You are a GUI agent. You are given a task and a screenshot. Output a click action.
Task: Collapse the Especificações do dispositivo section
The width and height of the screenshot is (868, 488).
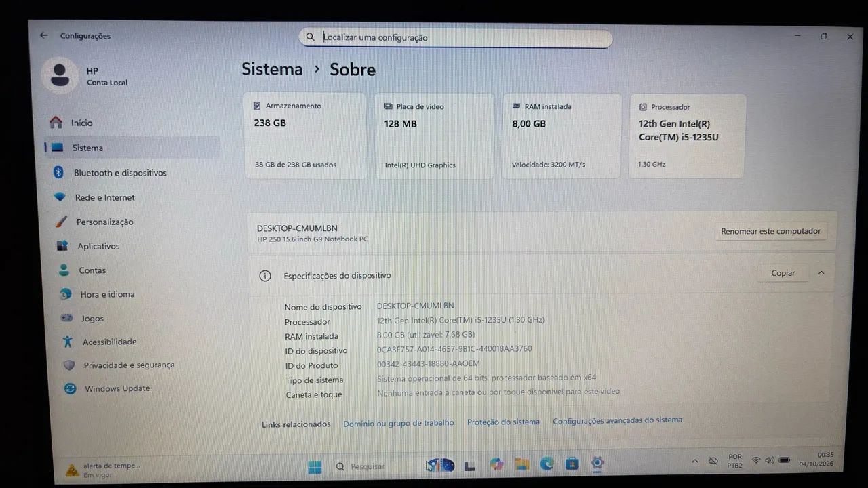(821, 273)
